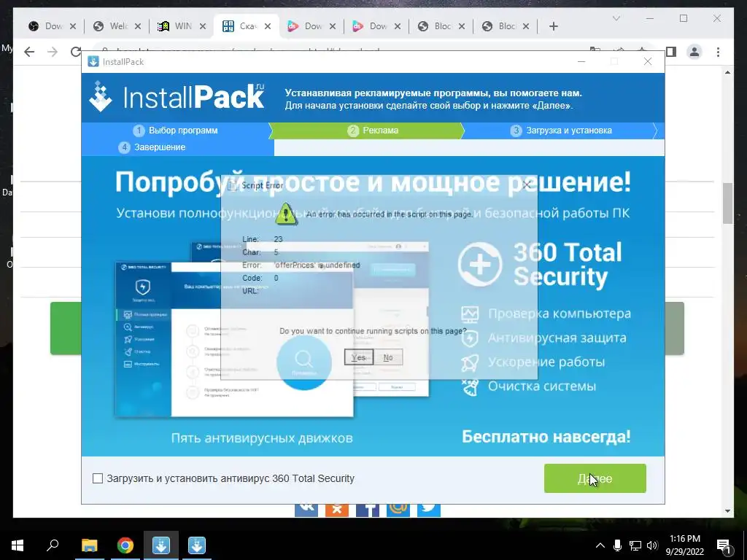Click Yes in the Script Error dialog

pyautogui.click(x=359, y=357)
